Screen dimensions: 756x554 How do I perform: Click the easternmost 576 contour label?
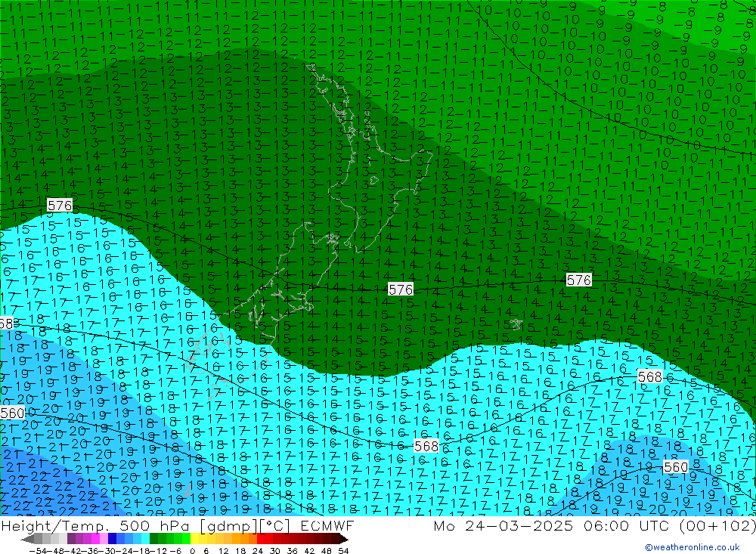click(x=578, y=280)
